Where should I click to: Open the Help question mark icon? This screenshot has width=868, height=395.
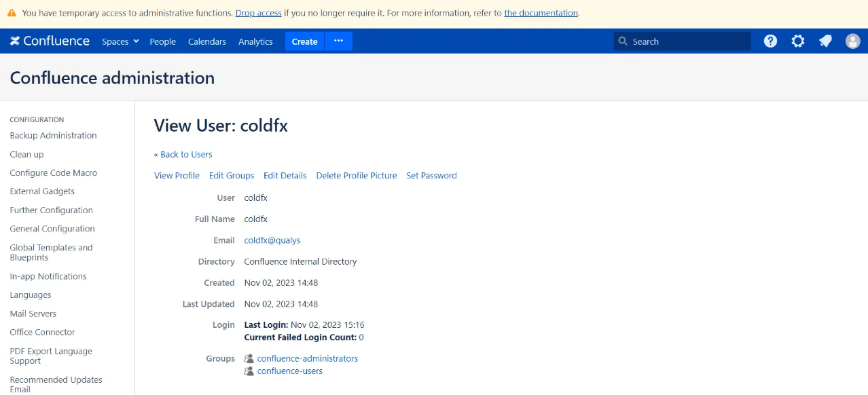pyautogui.click(x=770, y=41)
